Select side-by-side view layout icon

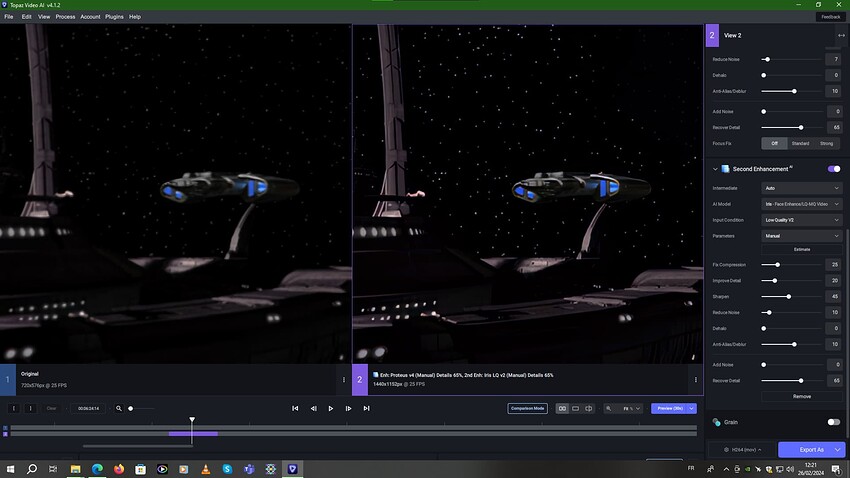(x=562, y=408)
